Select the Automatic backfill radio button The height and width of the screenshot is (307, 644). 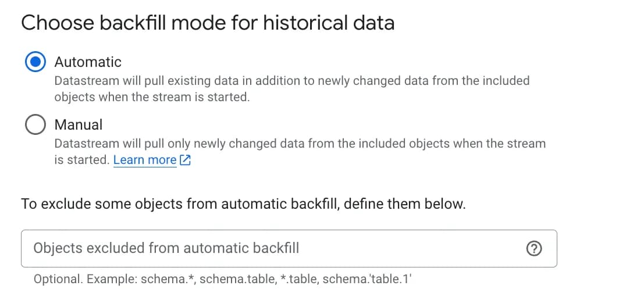tap(35, 62)
